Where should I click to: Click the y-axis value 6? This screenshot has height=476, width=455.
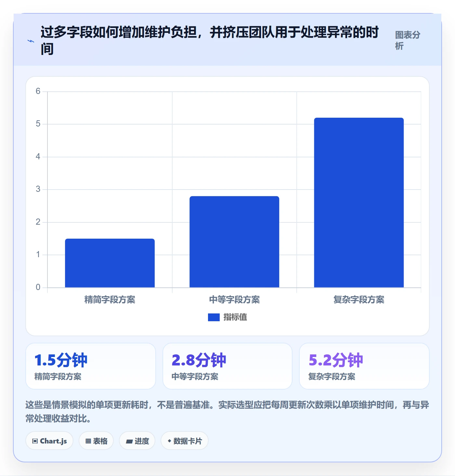tap(38, 91)
